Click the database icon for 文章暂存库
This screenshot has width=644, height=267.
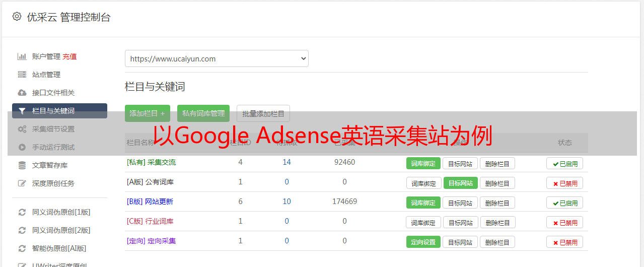tap(22, 165)
